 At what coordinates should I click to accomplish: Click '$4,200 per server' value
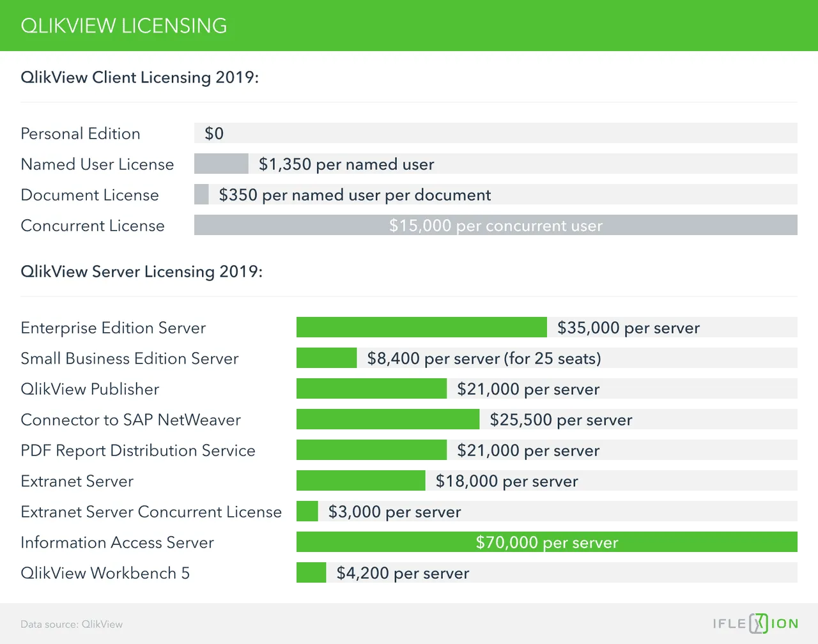(403, 573)
